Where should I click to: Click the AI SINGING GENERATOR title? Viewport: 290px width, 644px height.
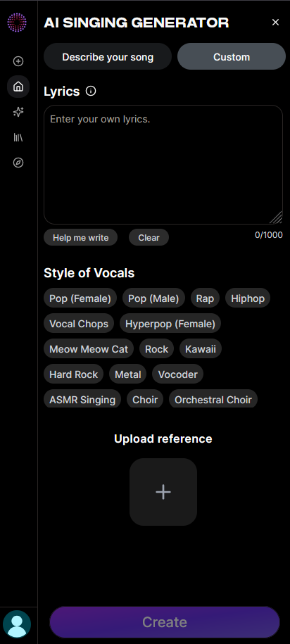[137, 23]
